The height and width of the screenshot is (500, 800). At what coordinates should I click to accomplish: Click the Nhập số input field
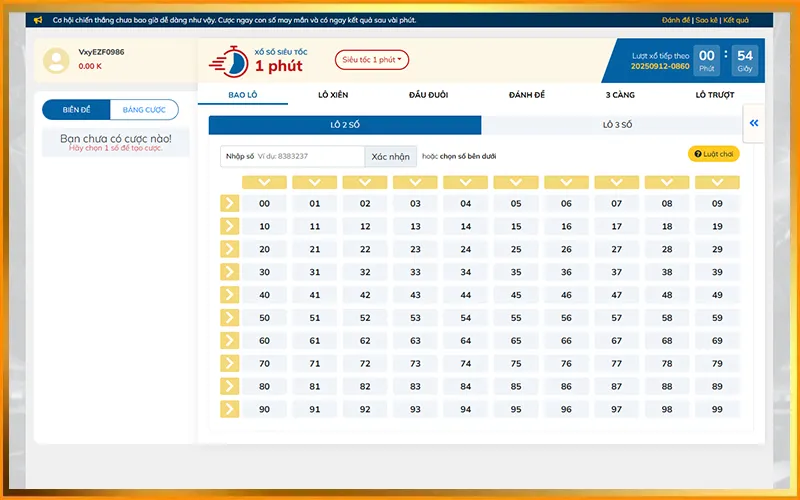tap(308, 156)
